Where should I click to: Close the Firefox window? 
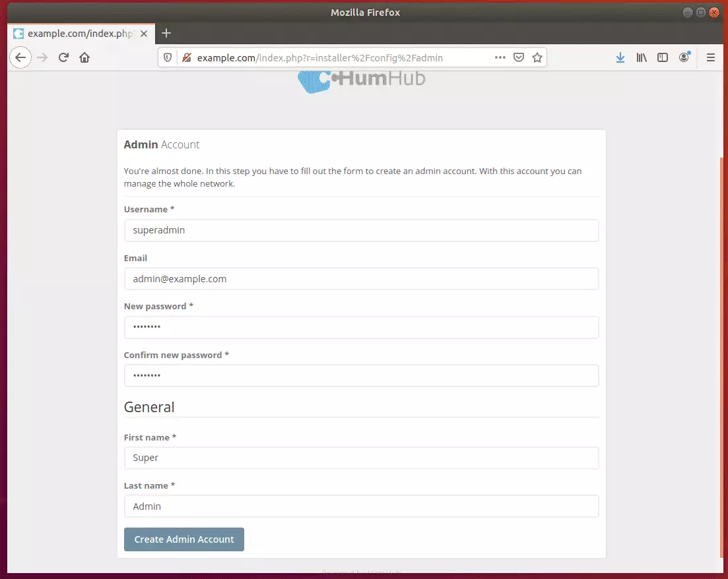[x=714, y=13]
